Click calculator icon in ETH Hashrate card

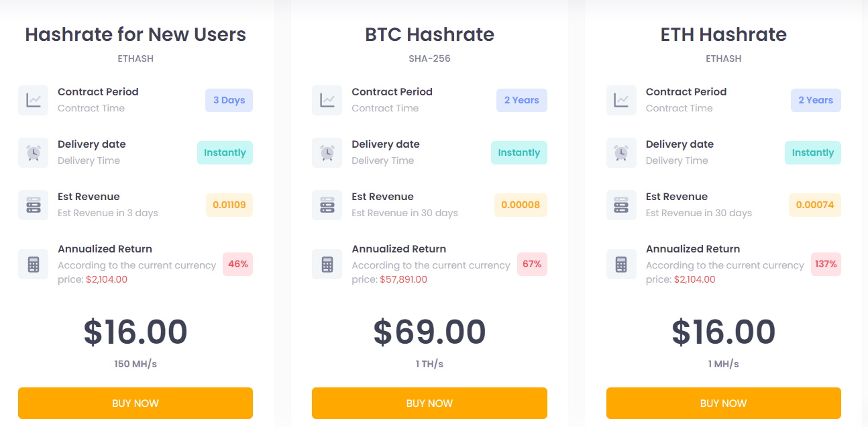click(x=621, y=264)
